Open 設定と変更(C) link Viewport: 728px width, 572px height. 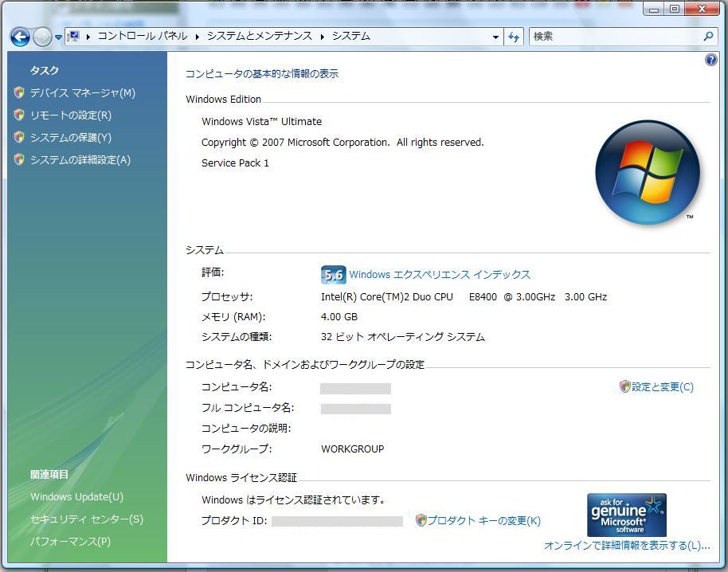pos(663,386)
